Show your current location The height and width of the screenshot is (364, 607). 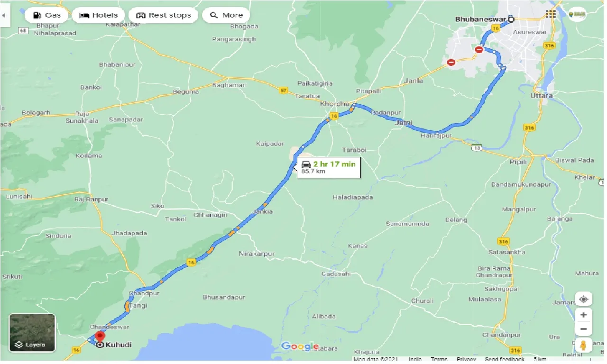(x=584, y=300)
